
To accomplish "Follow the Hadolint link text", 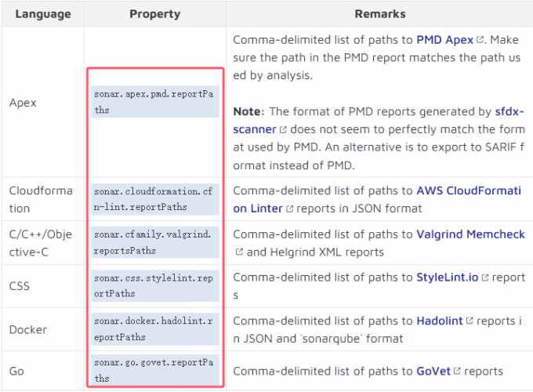I will (x=441, y=320).
